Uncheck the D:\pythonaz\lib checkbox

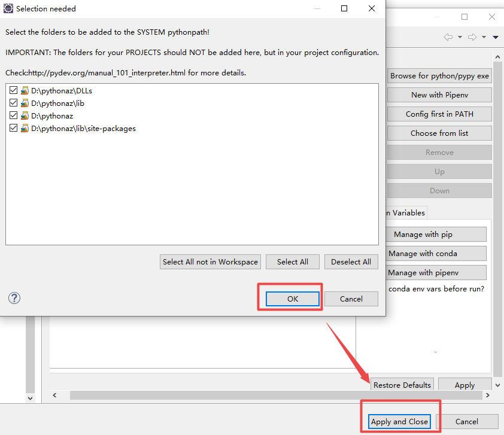[14, 103]
